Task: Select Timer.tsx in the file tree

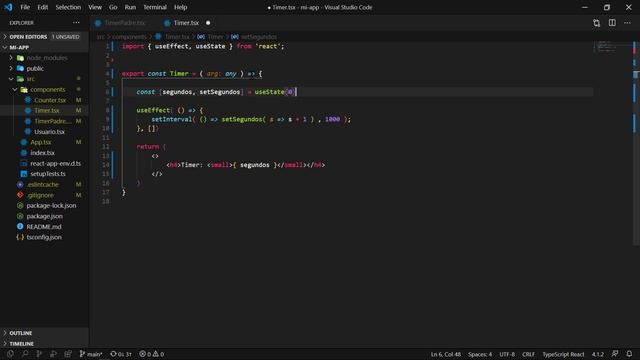Action: [x=44, y=111]
